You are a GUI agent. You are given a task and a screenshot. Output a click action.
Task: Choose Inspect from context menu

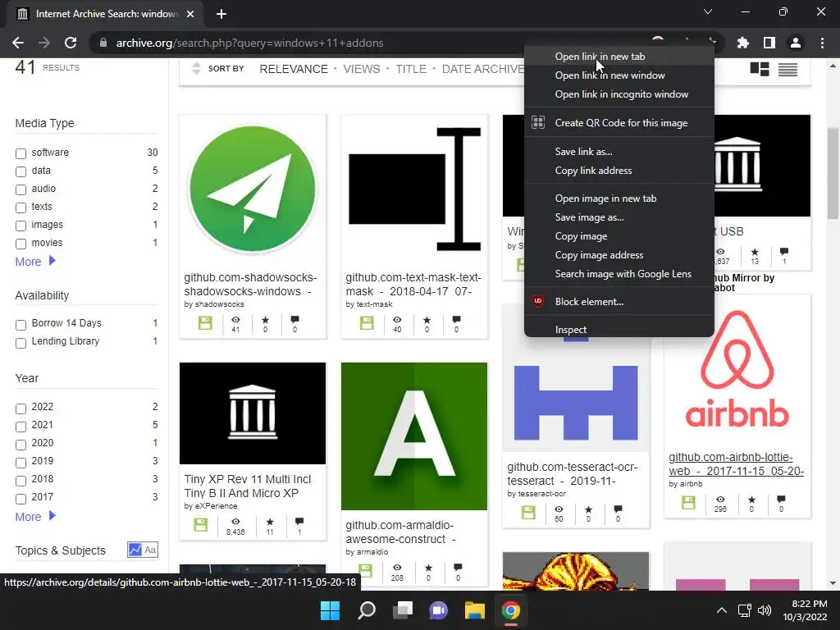click(x=619, y=330)
